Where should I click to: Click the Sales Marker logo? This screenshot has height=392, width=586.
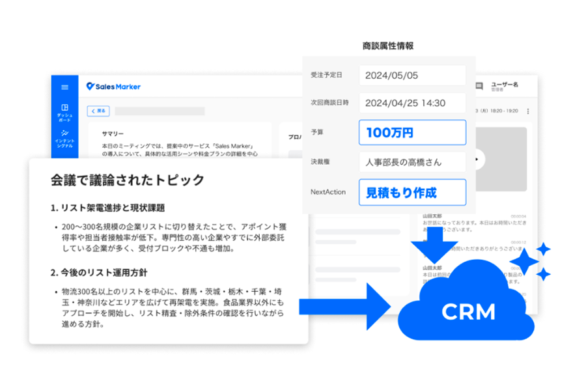click(x=113, y=87)
